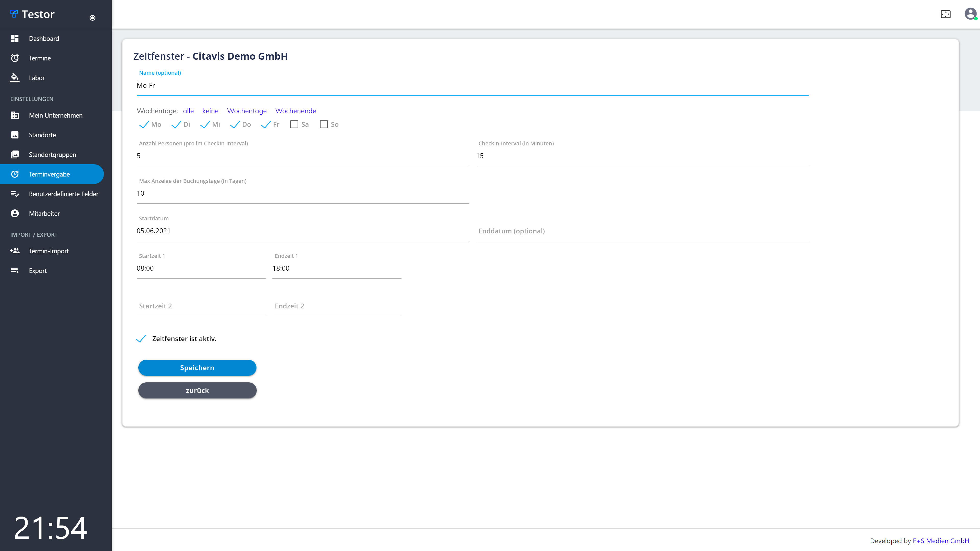Click the Speichern button

[x=197, y=368]
